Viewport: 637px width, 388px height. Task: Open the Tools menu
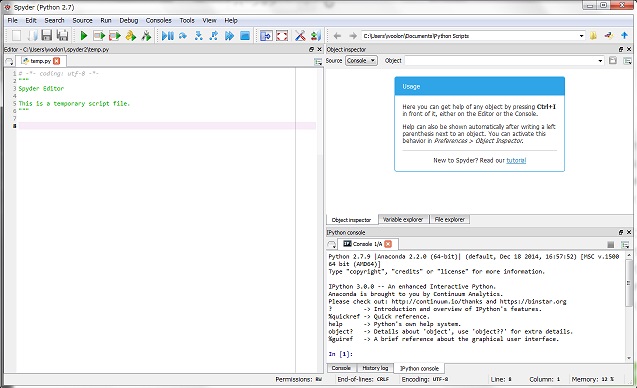pos(187,20)
